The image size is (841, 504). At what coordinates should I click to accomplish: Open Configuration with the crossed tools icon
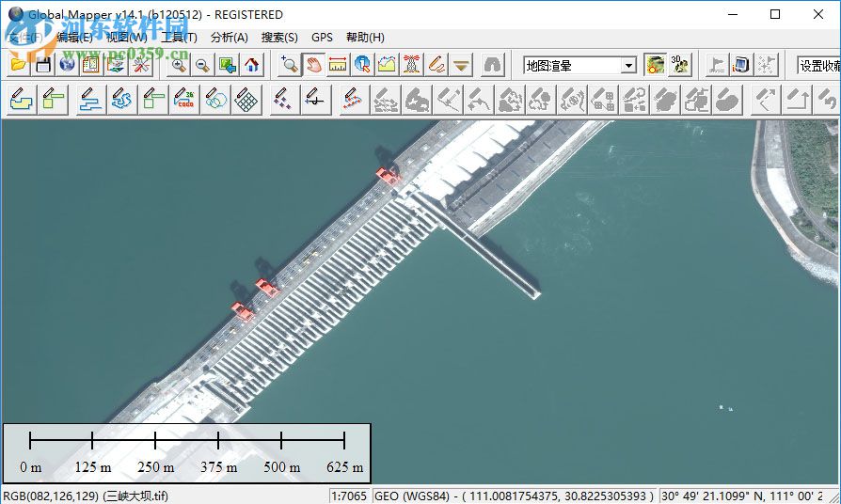click(140, 66)
